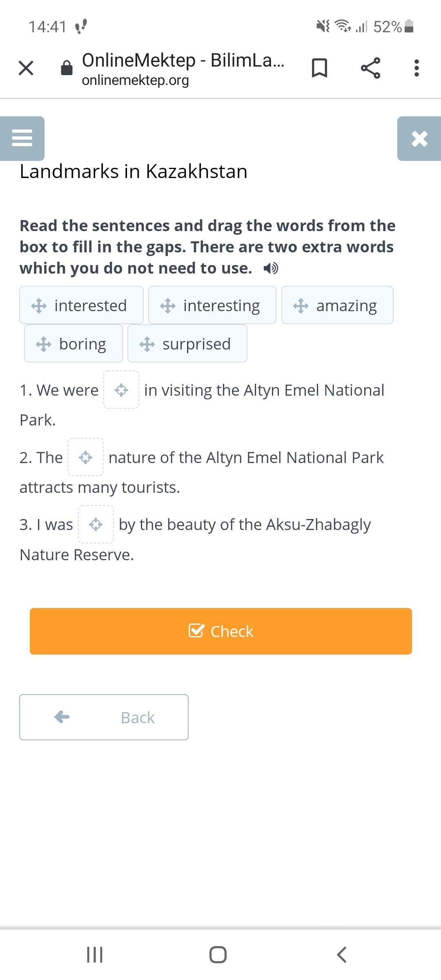441x980 pixels.
Task: Open the hamburger lesson menu
Action: (x=22, y=138)
